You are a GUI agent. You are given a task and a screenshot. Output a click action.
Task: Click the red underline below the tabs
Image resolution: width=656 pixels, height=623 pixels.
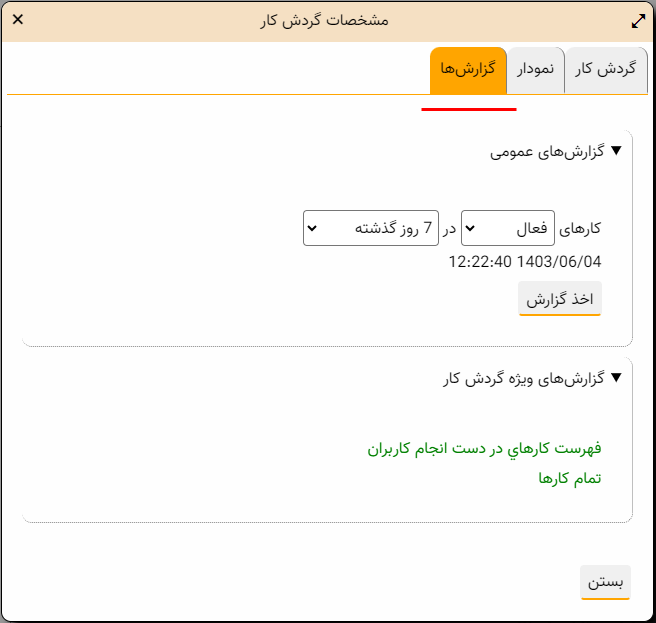click(469, 108)
